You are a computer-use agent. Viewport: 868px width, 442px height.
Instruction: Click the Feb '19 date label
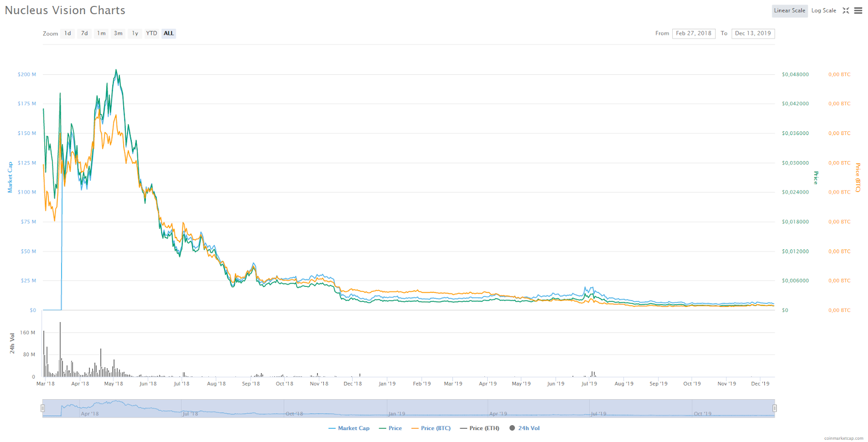click(x=422, y=384)
